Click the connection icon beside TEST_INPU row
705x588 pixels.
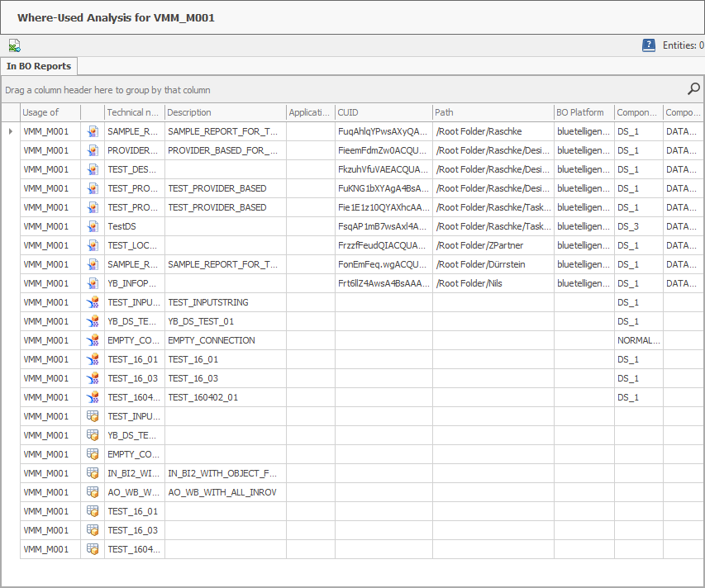pos(93,301)
